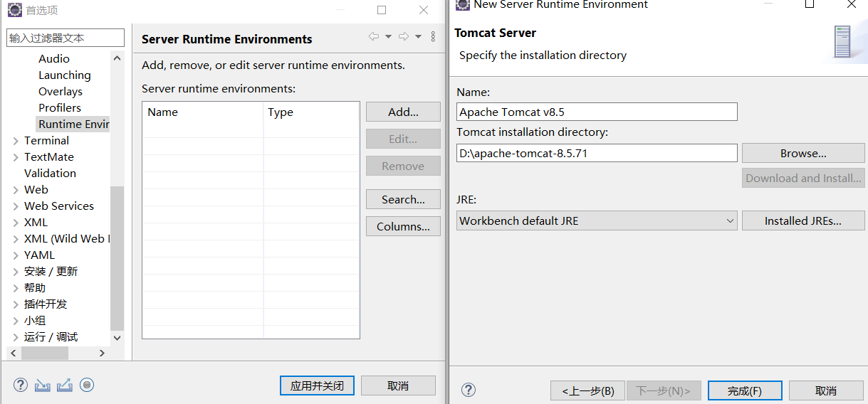Select XML (Wild Web) tree item

(x=66, y=238)
